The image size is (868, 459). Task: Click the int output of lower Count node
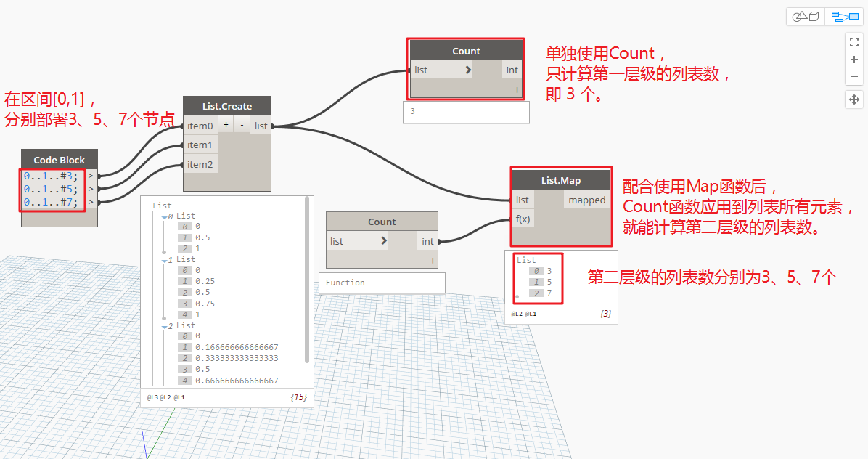coord(427,241)
